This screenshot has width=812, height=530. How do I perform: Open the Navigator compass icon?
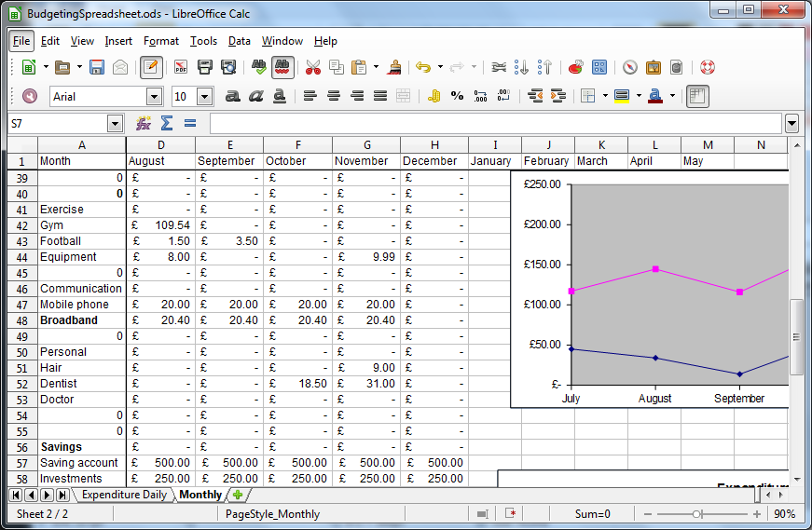click(x=630, y=67)
